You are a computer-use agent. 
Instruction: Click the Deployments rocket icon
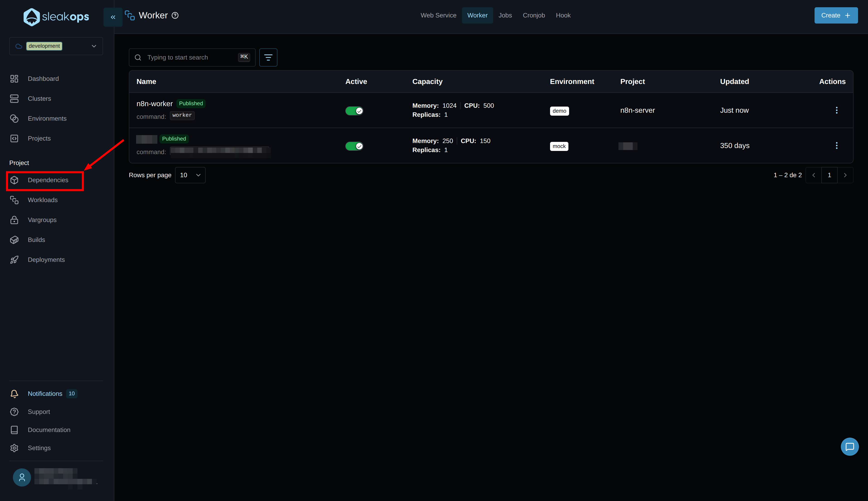click(14, 260)
